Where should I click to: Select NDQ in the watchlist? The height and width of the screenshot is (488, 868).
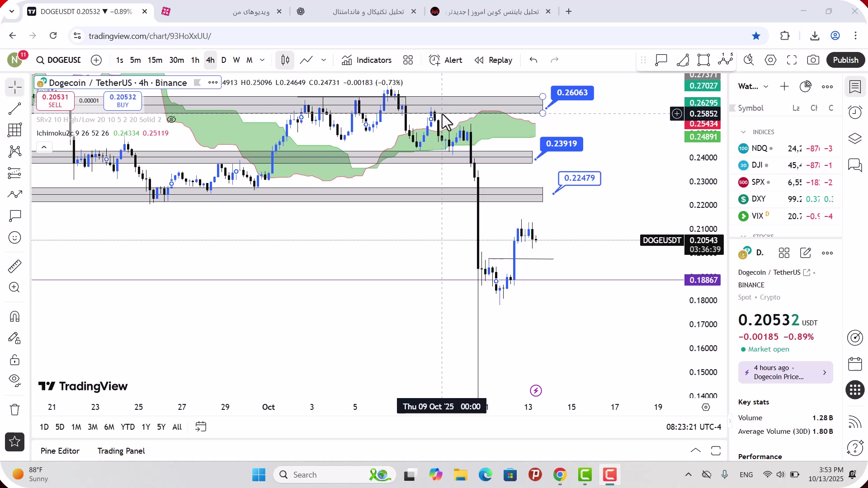[786, 148]
